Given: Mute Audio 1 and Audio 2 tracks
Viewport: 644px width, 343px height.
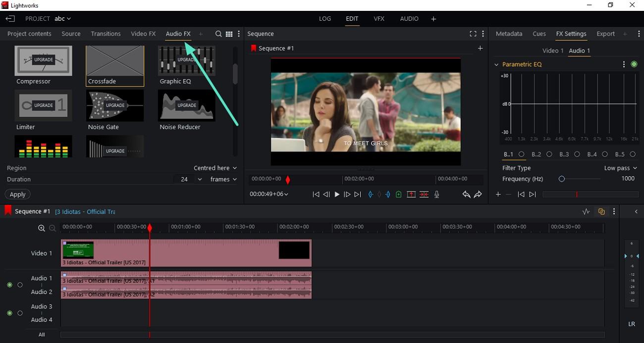Looking at the screenshot, I should [x=9, y=285].
